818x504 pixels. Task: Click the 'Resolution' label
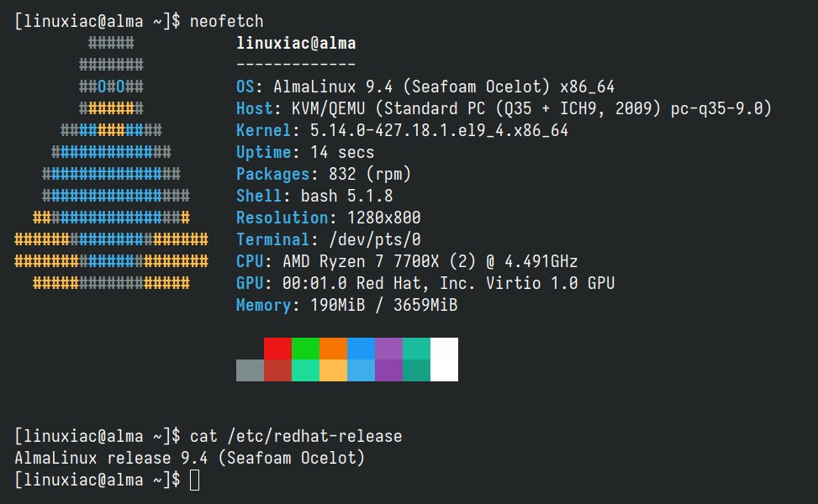[282, 218]
